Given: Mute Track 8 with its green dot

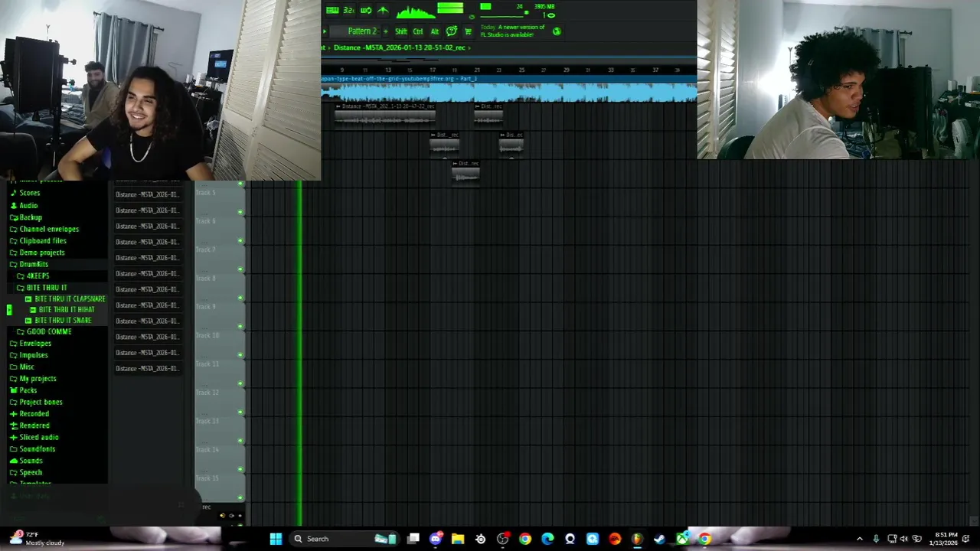Looking at the screenshot, I should (240, 298).
